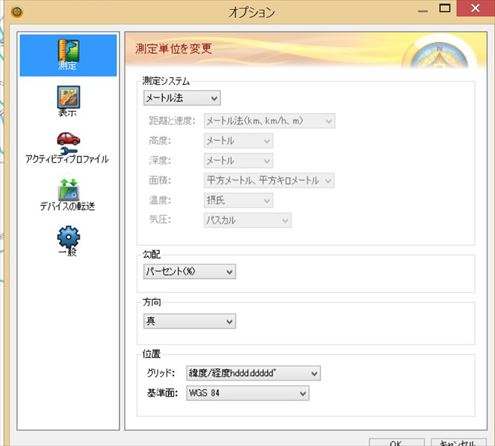Click the 深度 メートル dropdown

(238, 161)
